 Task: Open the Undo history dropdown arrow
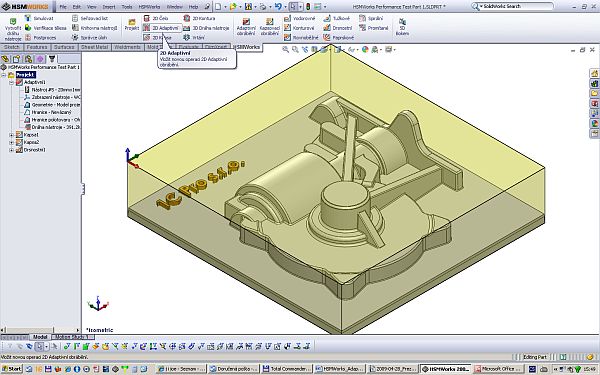pyautogui.click(x=286, y=7)
